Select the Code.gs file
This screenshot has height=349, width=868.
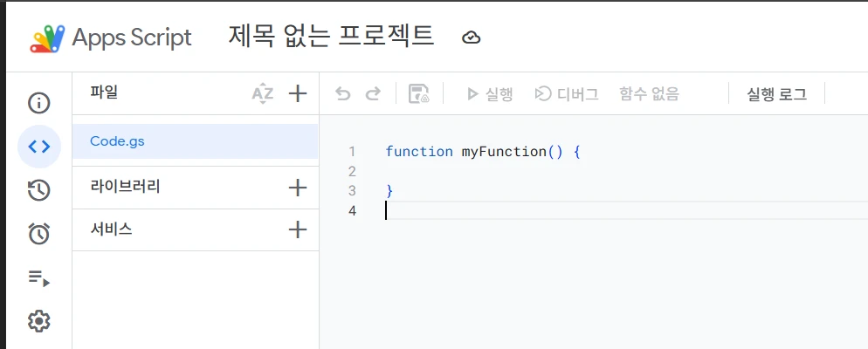coord(117,141)
